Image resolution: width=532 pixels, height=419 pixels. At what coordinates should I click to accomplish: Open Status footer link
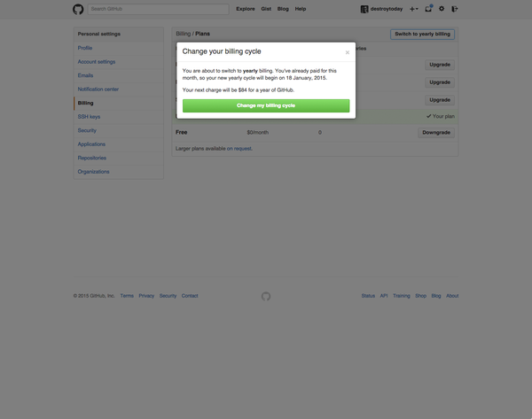[368, 296]
